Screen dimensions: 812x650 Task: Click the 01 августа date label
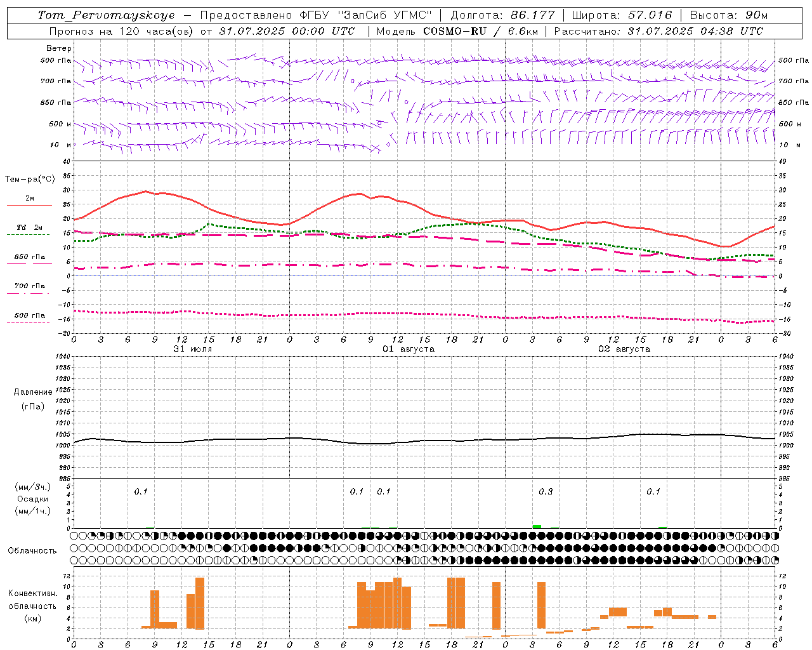[x=408, y=349]
